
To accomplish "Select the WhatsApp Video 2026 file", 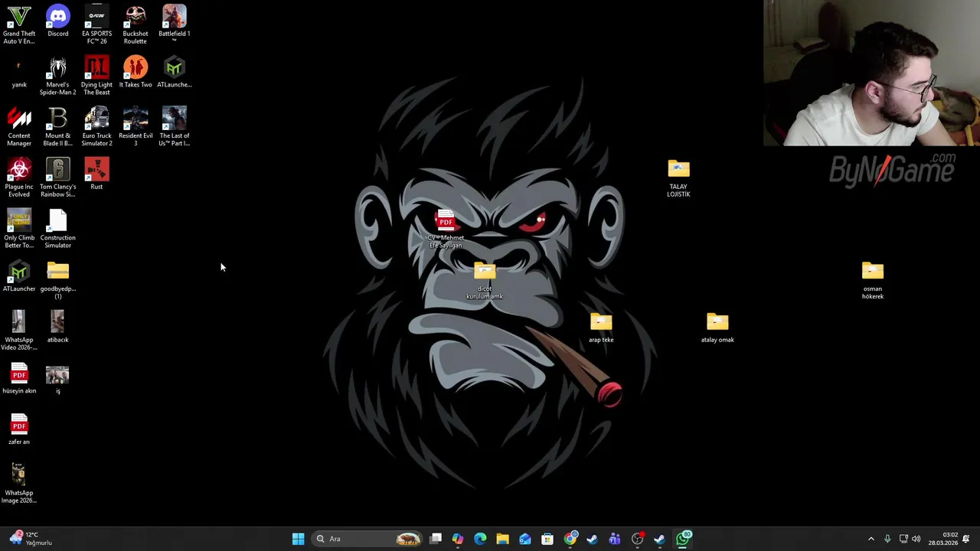I will [x=19, y=331].
